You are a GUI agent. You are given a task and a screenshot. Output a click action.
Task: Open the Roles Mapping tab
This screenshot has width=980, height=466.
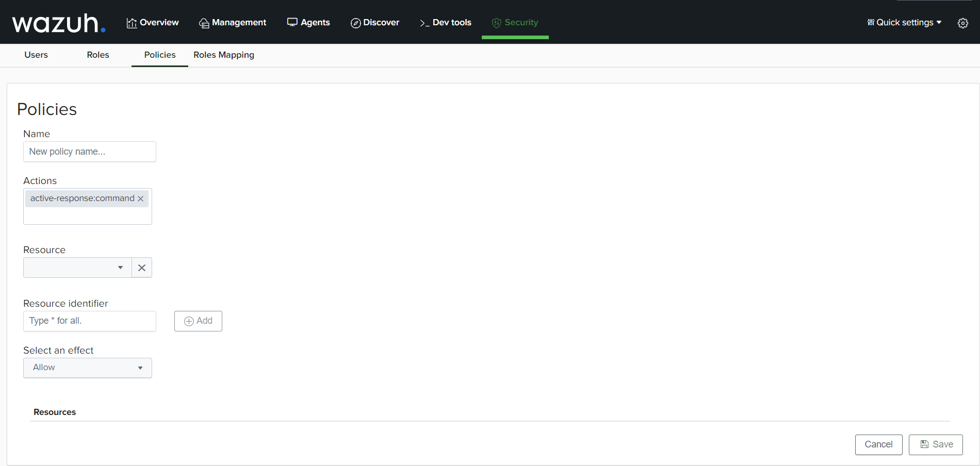point(224,55)
